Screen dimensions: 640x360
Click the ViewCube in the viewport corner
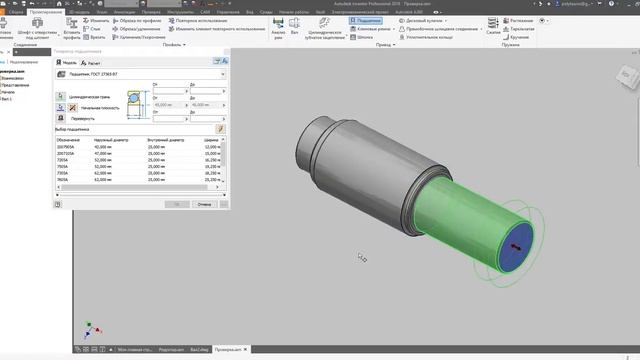[x=627, y=77]
